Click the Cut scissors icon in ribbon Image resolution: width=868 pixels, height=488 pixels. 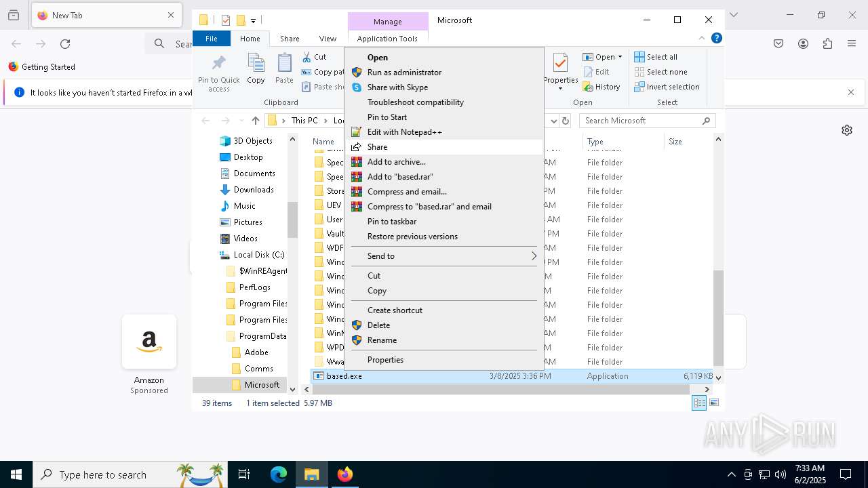(307, 57)
